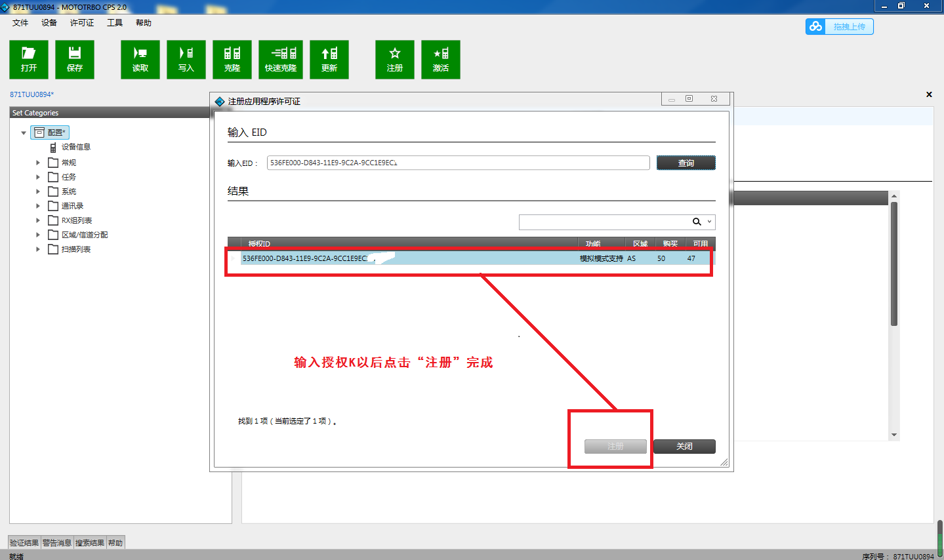Click the 读取 (Read) radio toolbar icon

(140, 60)
